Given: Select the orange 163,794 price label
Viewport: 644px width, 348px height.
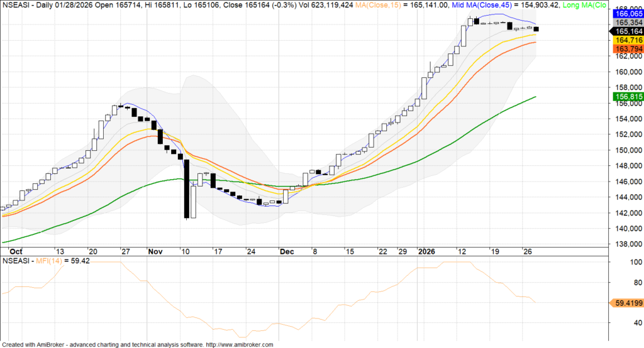Looking at the screenshot, I should pyautogui.click(x=626, y=49).
